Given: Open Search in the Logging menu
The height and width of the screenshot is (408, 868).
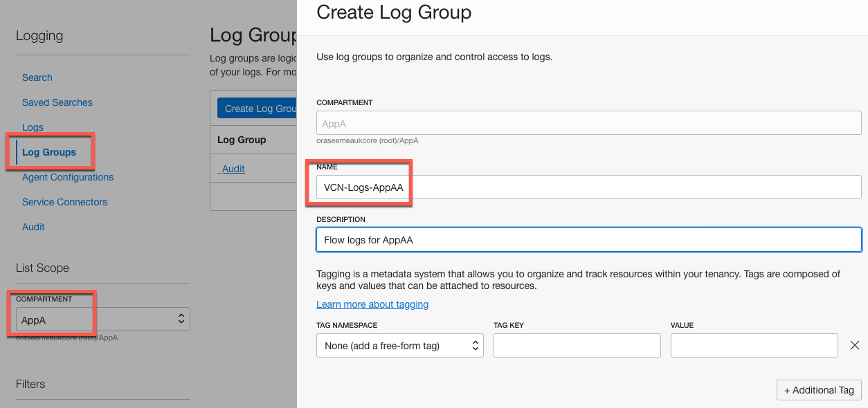Looking at the screenshot, I should (x=37, y=77).
